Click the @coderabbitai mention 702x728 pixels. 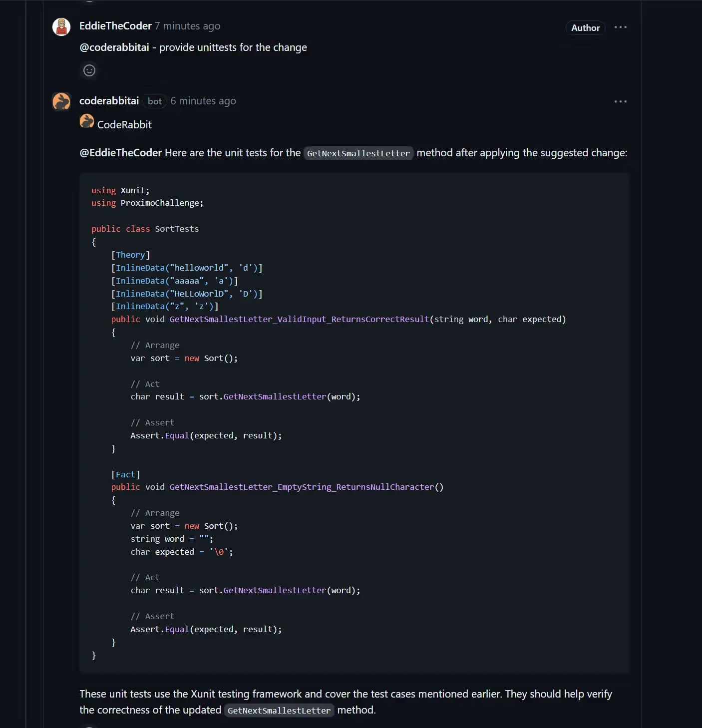pyautogui.click(x=114, y=47)
